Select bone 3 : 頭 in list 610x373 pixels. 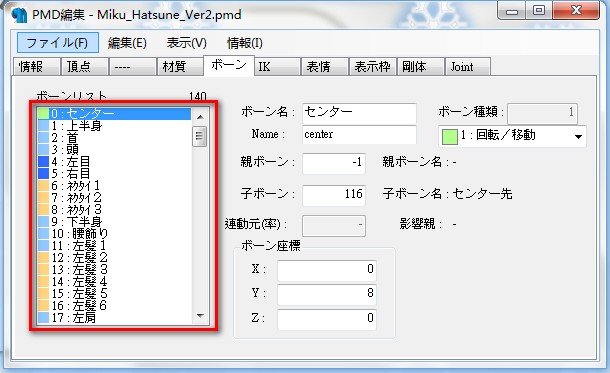(x=114, y=149)
